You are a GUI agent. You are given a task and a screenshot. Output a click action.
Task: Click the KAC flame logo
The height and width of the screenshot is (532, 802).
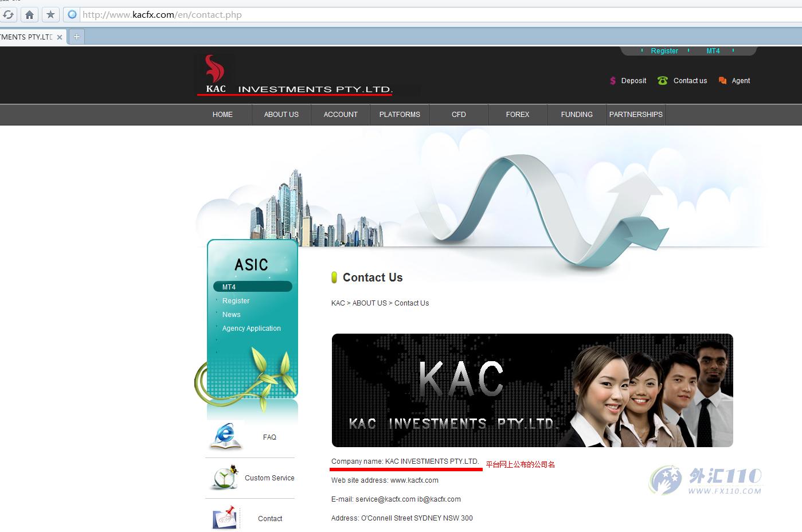tap(216, 73)
